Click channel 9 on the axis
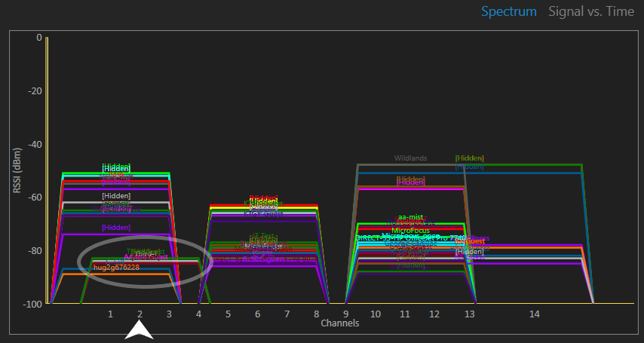Image resolution: width=644 pixels, height=343 pixels. click(x=346, y=314)
